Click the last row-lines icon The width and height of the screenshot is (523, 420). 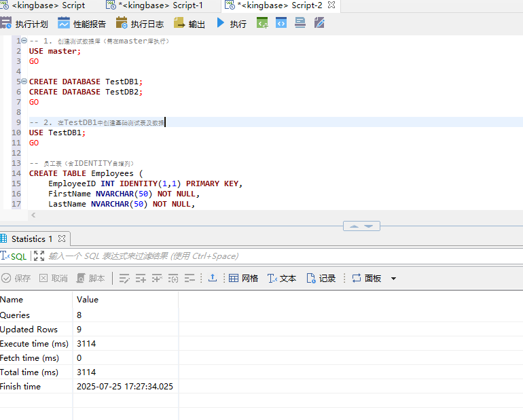pyautogui.click(x=190, y=278)
